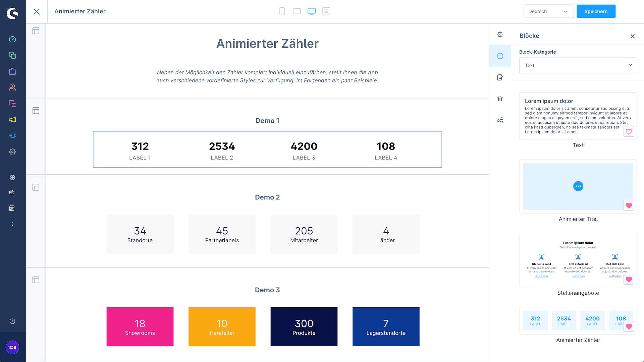Click the edit pencil icon in sidebar
The width and height of the screenshot is (644, 362).
pyautogui.click(x=500, y=77)
